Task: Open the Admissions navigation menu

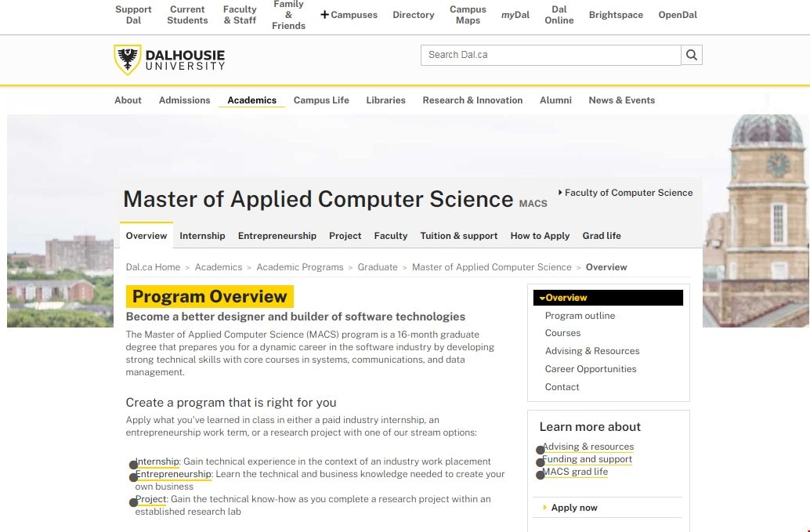Action: [184, 100]
